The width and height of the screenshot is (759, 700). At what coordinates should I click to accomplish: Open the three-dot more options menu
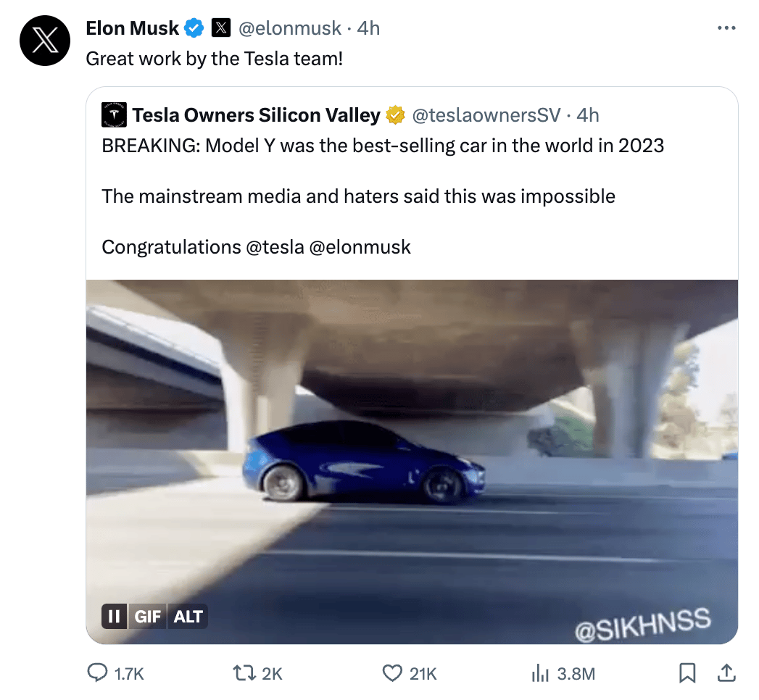(726, 28)
